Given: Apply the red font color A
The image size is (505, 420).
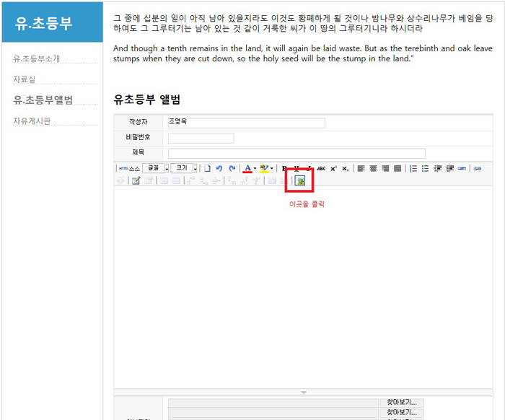Looking at the screenshot, I should pos(247,168).
